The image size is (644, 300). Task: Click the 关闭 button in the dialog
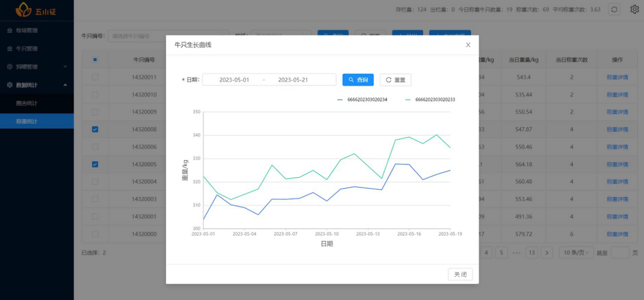(459, 274)
